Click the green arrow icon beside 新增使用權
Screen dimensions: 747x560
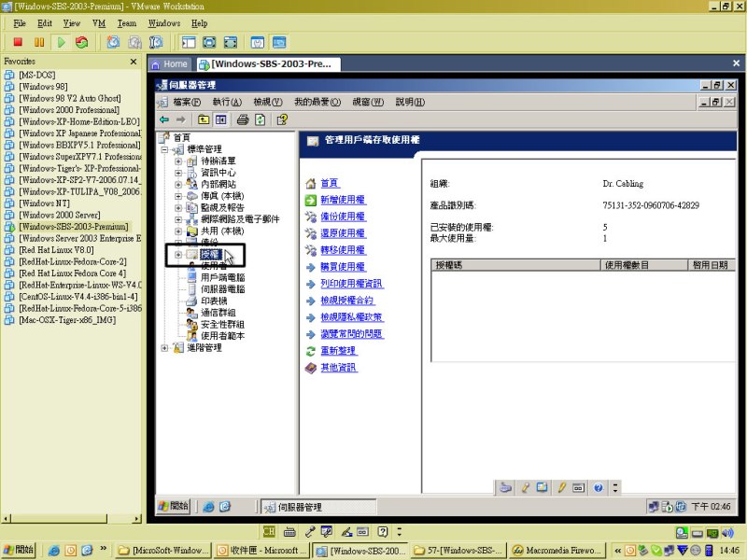tap(311, 200)
